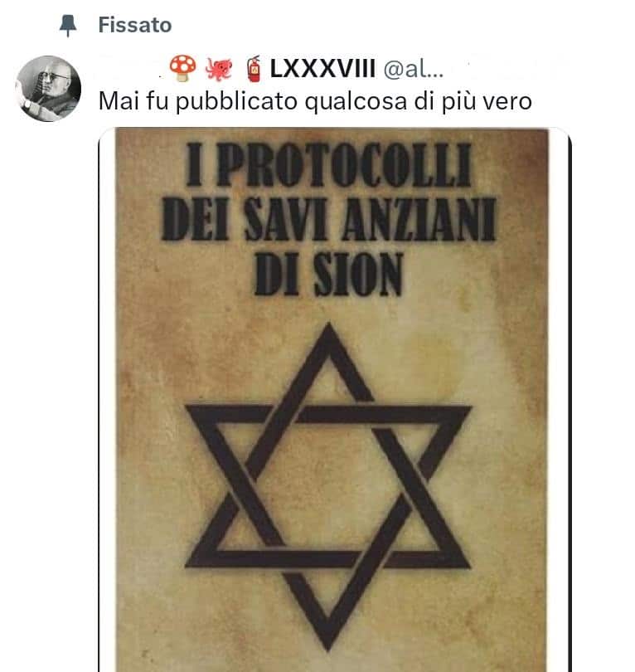This screenshot has height=672, width=635.
Task: Click the center of the six-pointed star
Action: (x=328, y=486)
